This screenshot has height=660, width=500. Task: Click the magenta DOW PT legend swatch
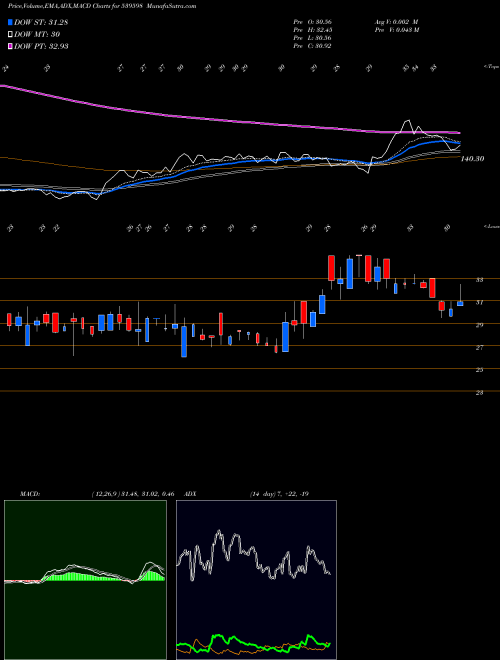coord(11,46)
